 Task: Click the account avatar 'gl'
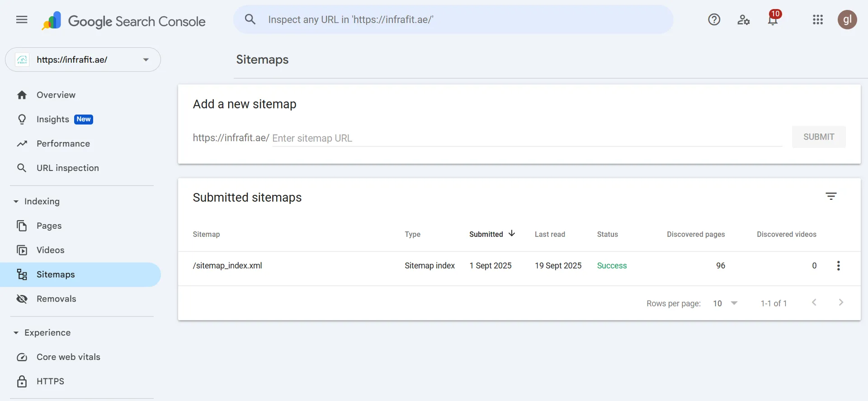point(847,20)
